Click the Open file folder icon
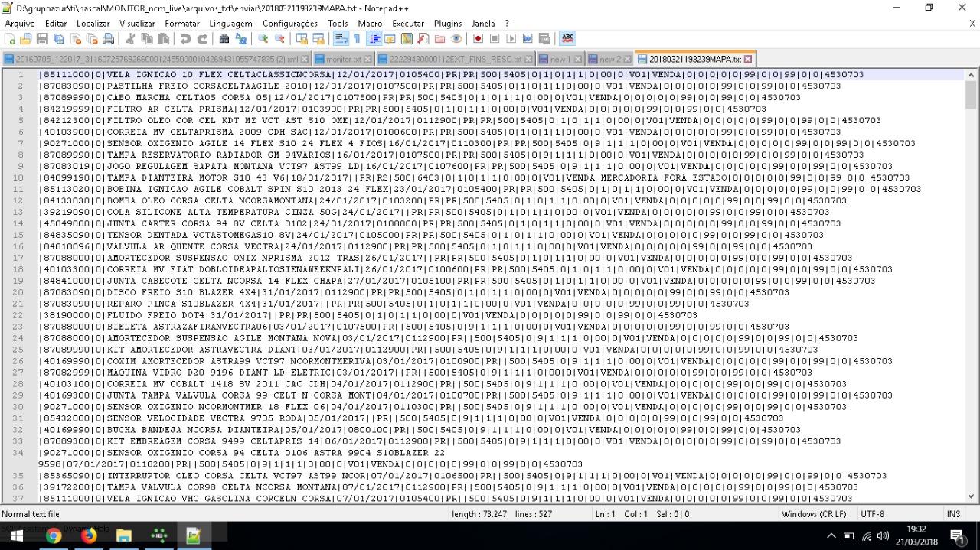980x550 pixels. click(26, 39)
